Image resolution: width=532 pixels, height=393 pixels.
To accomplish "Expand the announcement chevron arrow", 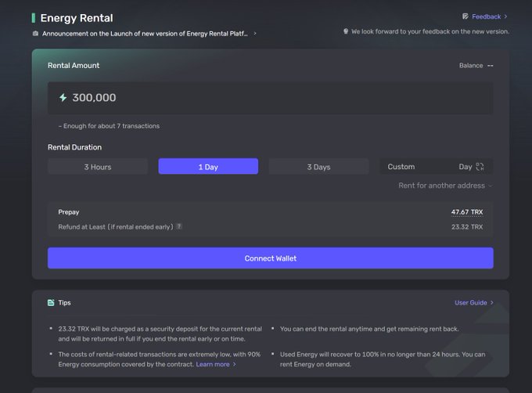I will coord(255,34).
